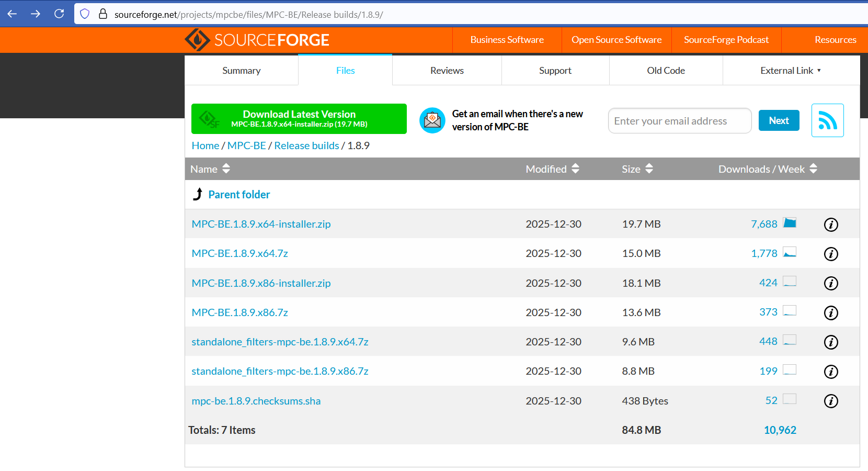Open the tracking protection shield icon

point(85,14)
